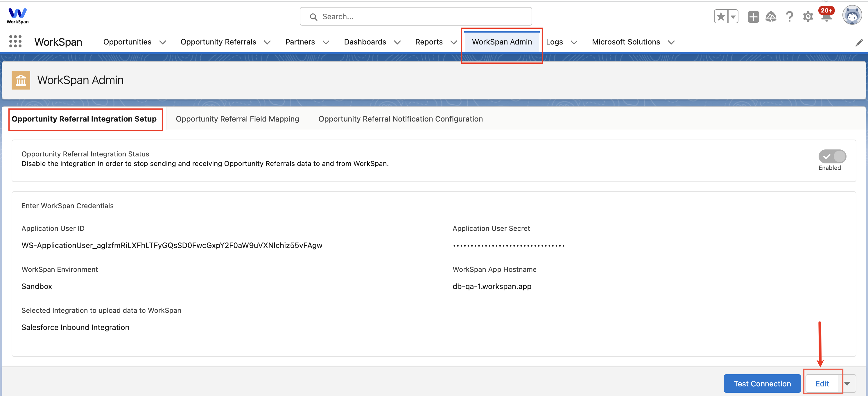868x396 pixels.
Task: Open Salesforce Help question mark
Action: point(789,17)
